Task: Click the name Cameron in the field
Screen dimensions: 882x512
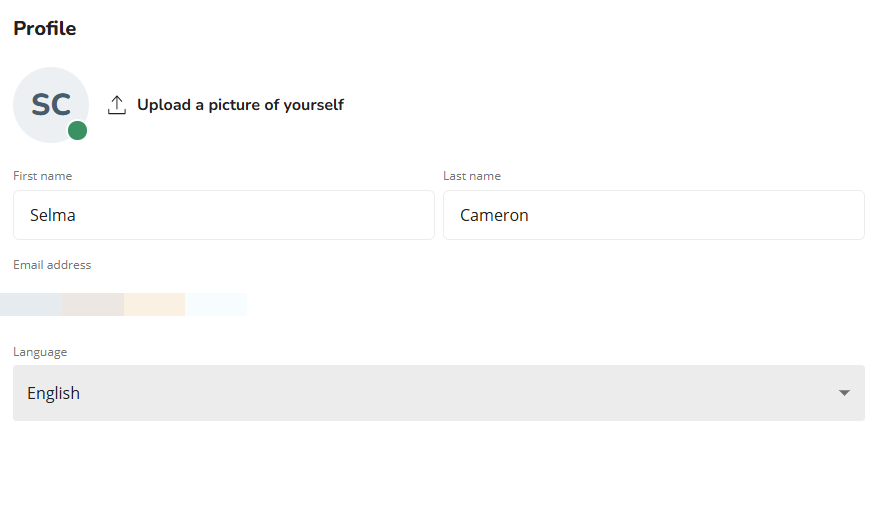Action: tap(494, 215)
